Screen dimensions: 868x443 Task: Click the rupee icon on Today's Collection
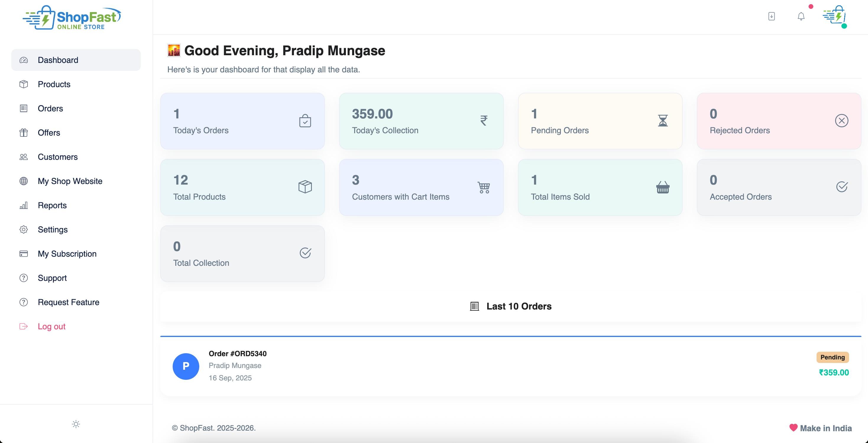click(x=484, y=120)
